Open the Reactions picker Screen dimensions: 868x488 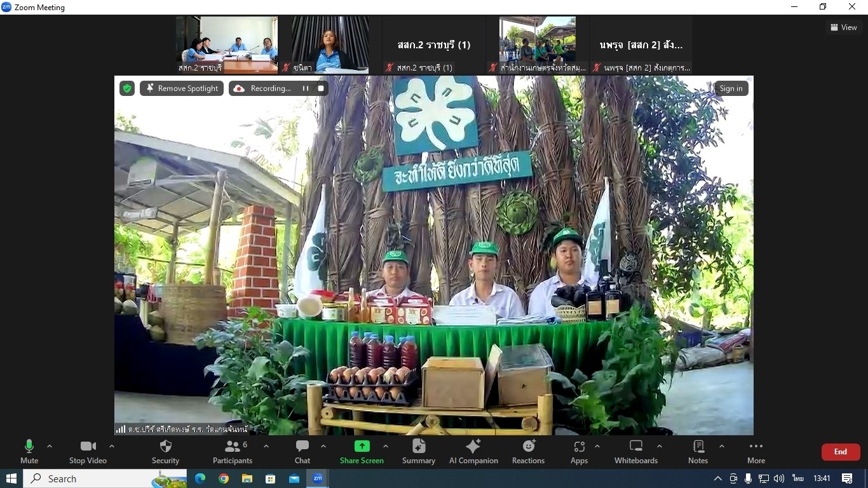[528, 451]
